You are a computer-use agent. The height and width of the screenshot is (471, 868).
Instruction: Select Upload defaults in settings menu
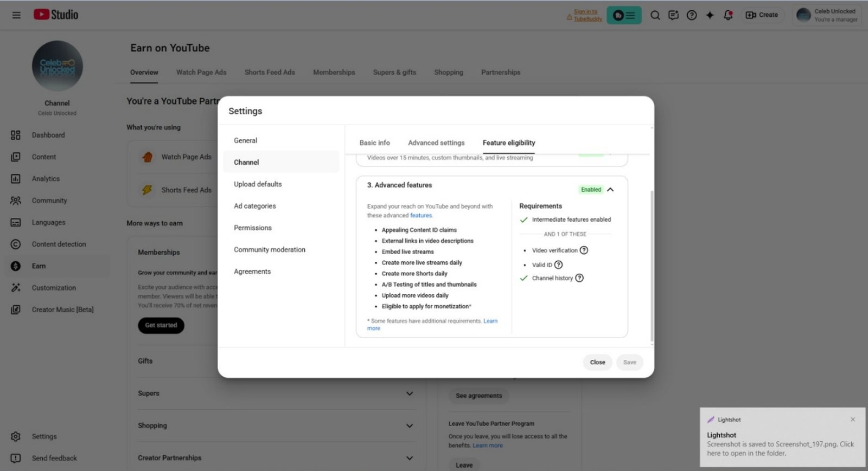click(x=258, y=184)
